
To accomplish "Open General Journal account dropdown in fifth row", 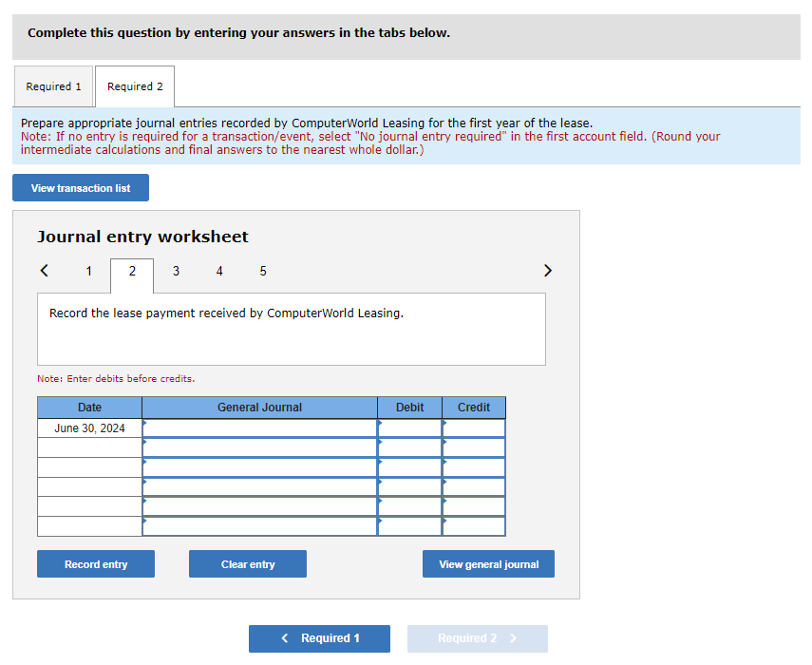I will pyautogui.click(x=259, y=507).
